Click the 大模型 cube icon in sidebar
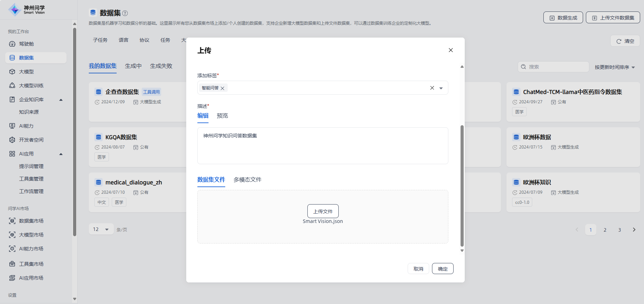The image size is (644, 304). pyautogui.click(x=12, y=72)
